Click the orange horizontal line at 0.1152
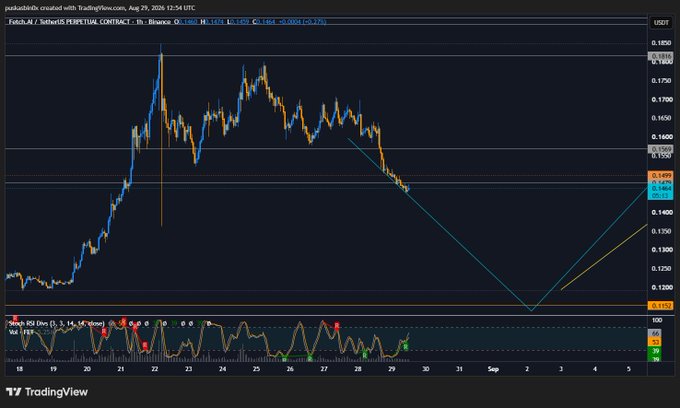 click(x=325, y=305)
